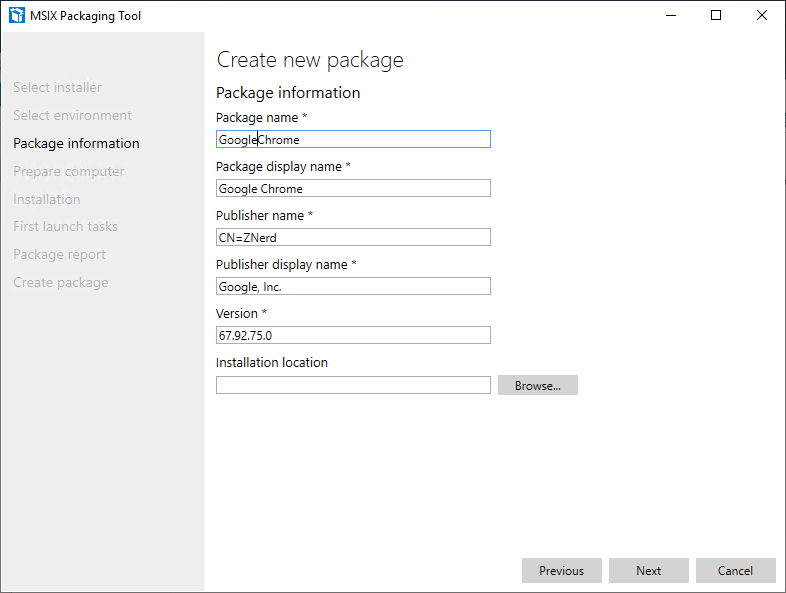Cancel package creation
The height and width of the screenshot is (593, 786).
[735, 570]
